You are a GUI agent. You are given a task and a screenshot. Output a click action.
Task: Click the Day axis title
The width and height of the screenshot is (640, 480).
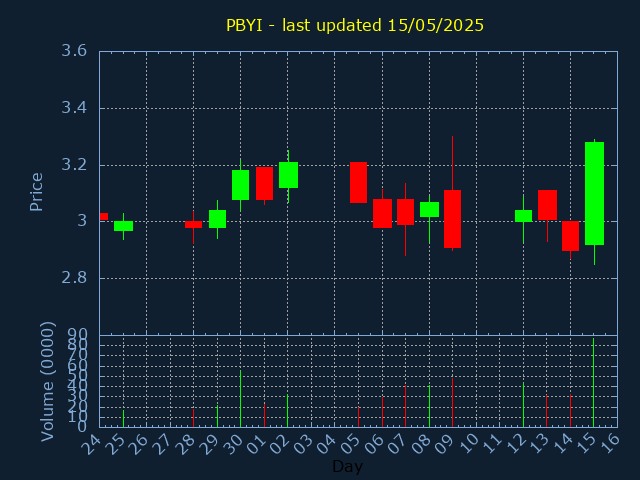(347, 466)
